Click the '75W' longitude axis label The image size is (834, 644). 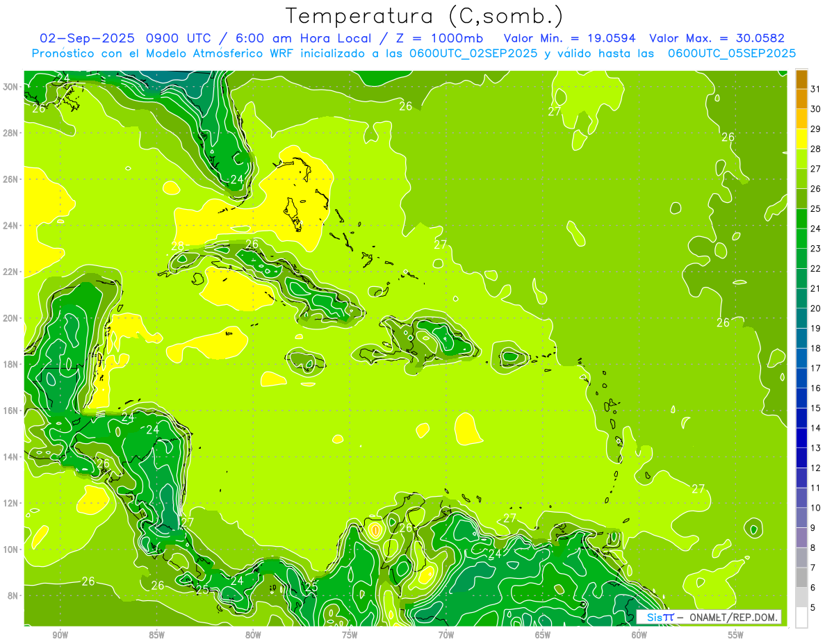(x=350, y=635)
